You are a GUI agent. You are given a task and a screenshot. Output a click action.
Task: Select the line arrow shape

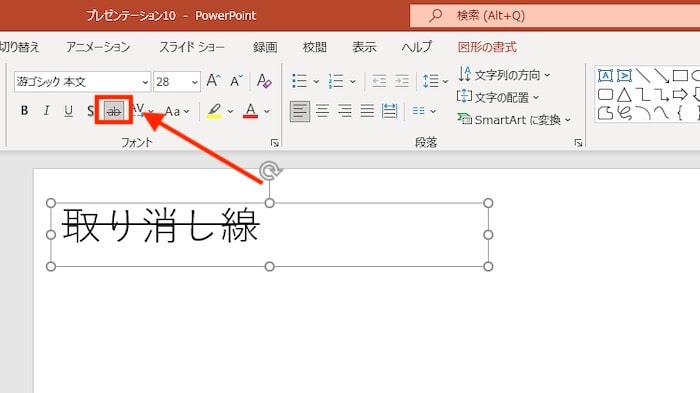661,75
